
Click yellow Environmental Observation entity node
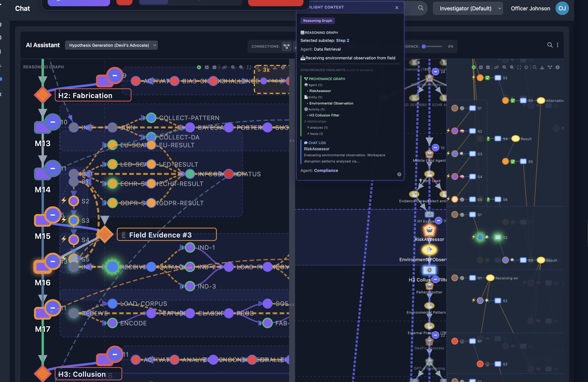pos(429,250)
